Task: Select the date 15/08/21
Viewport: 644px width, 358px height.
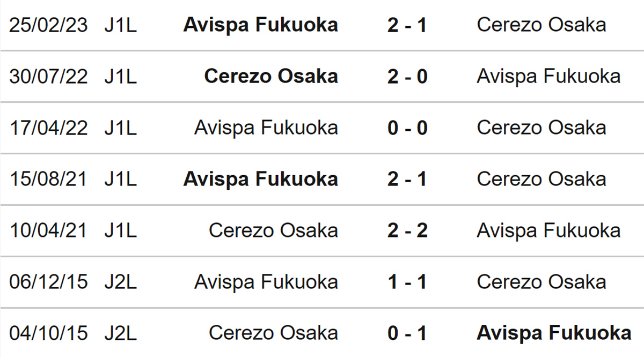Action: pos(48,179)
